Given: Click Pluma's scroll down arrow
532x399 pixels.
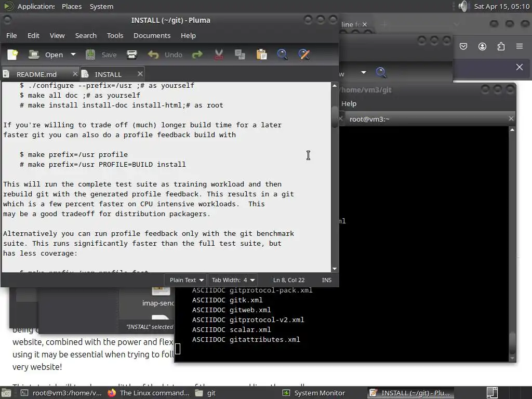Looking at the screenshot, I should click(x=335, y=269).
